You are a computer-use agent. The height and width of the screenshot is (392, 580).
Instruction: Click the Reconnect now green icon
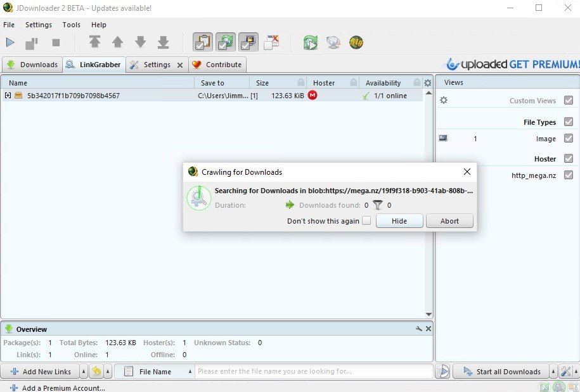(311, 42)
